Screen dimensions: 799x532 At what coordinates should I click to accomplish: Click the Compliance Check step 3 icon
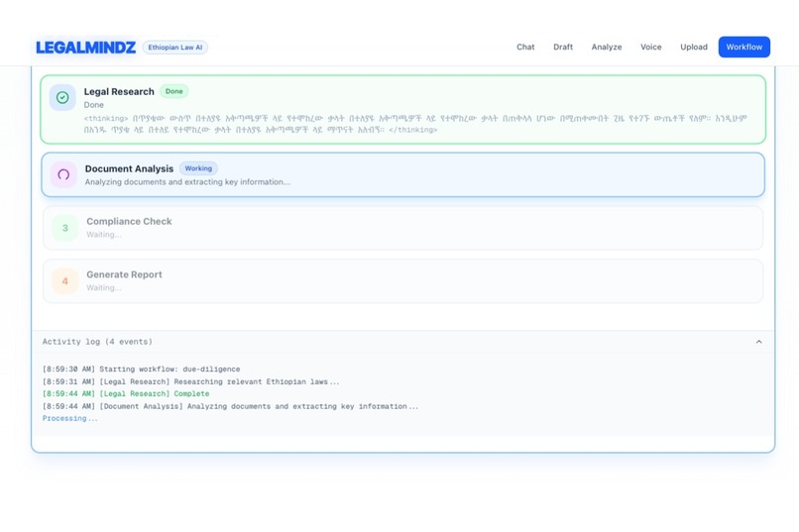tap(65, 228)
